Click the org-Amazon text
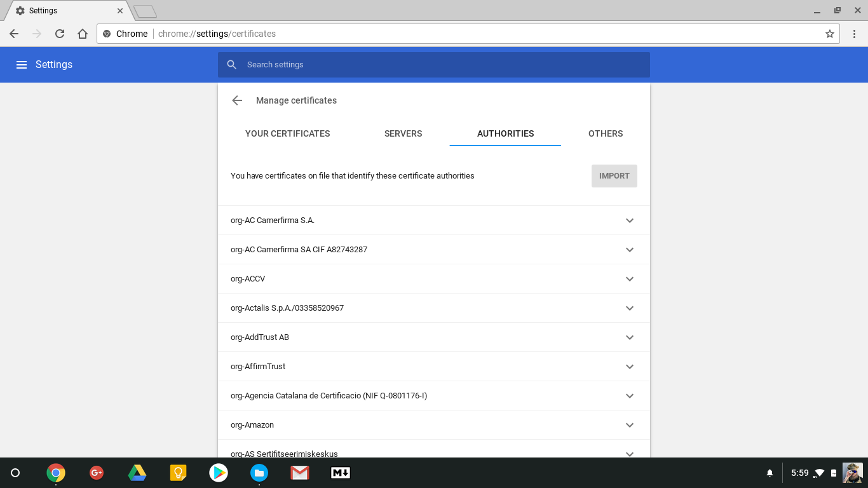This screenshot has width=868, height=488. tap(252, 425)
